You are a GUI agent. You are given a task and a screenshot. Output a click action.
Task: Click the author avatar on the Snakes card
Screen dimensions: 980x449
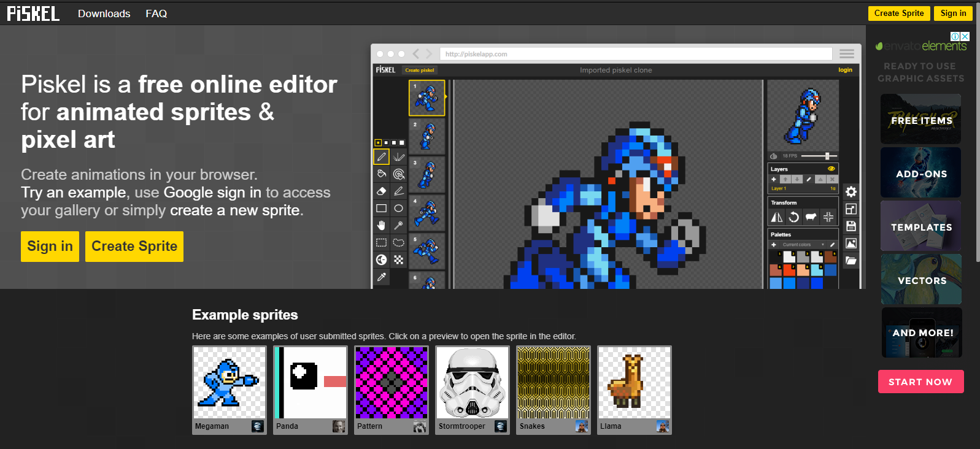click(582, 426)
